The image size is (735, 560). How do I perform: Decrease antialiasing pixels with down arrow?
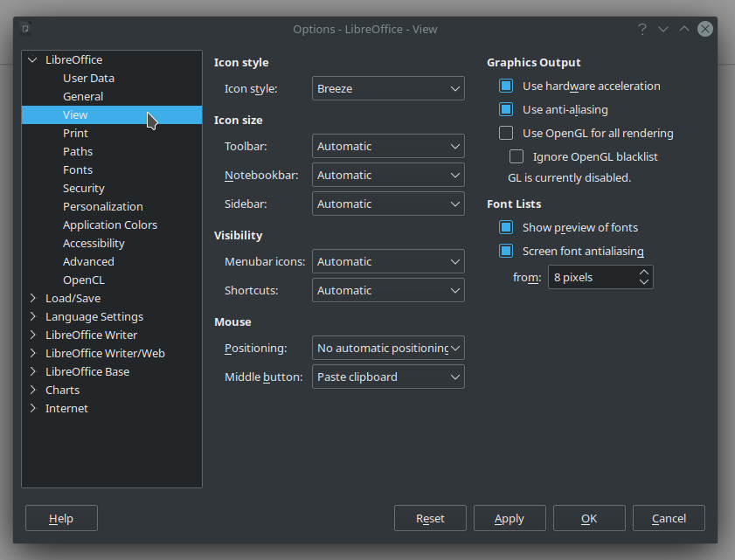click(644, 281)
